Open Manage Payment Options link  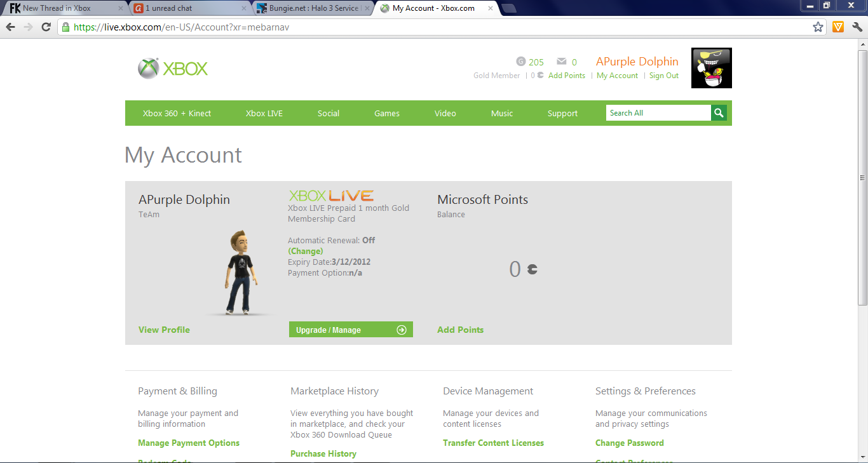[189, 443]
